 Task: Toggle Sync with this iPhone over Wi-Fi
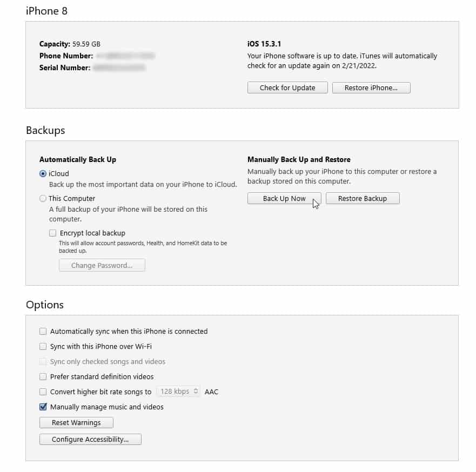click(43, 347)
